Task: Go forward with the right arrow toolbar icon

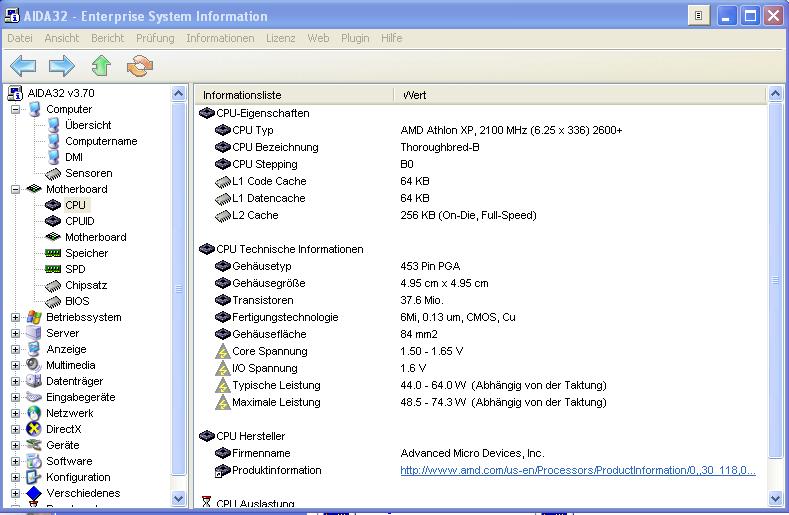Action: tap(61, 66)
